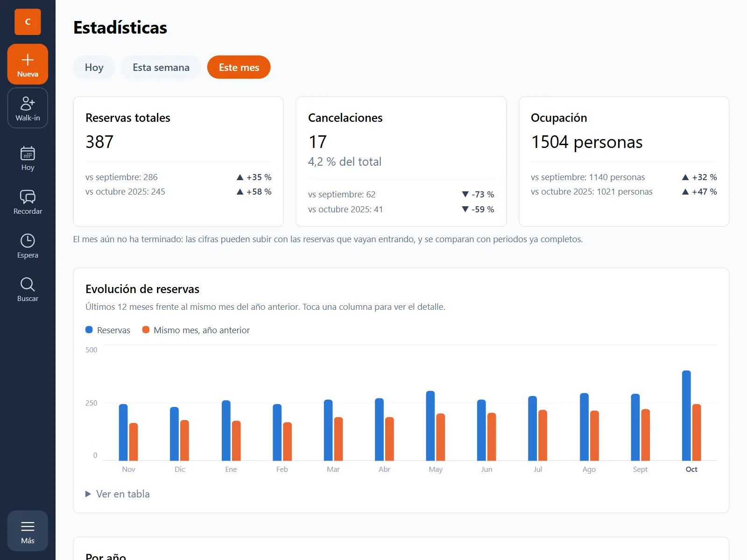Open the orange C account logo
This screenshot has height=560, width=747.
click(x=28, y=22)
